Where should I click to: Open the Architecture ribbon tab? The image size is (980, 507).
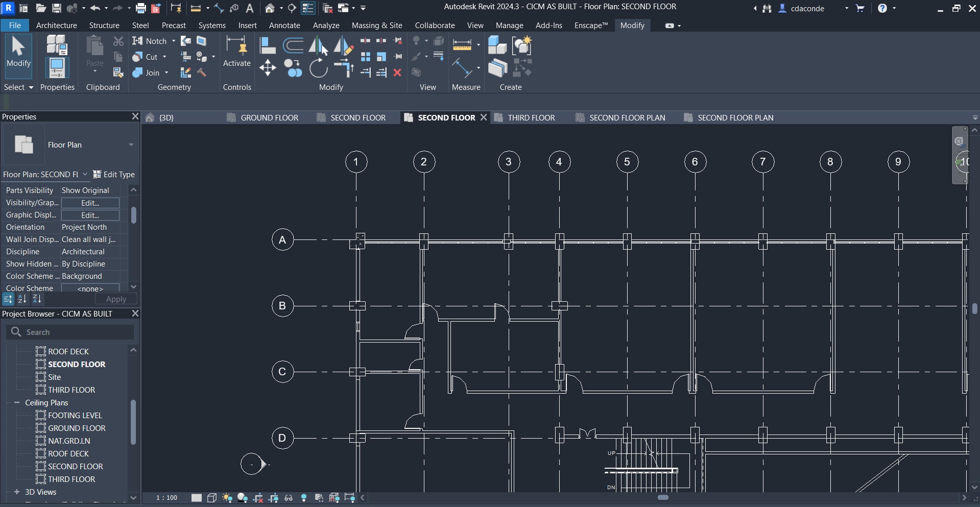[57, 26]
